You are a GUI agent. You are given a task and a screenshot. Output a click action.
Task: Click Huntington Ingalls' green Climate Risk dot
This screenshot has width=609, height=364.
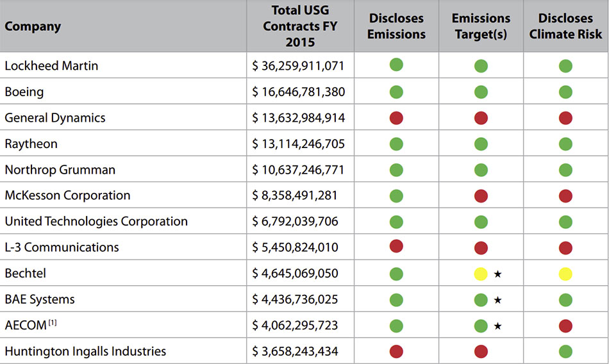tap(565, 352)
